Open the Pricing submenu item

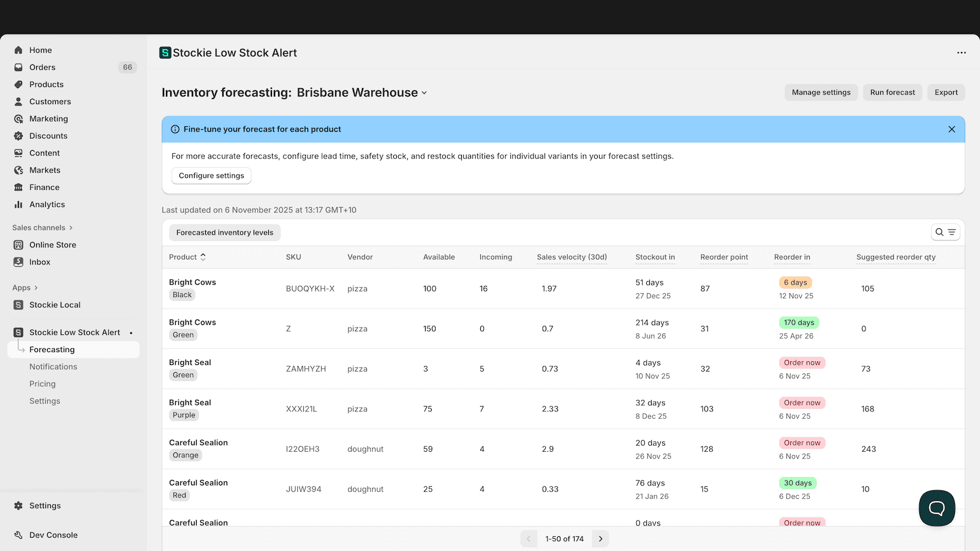click(42, 384)
